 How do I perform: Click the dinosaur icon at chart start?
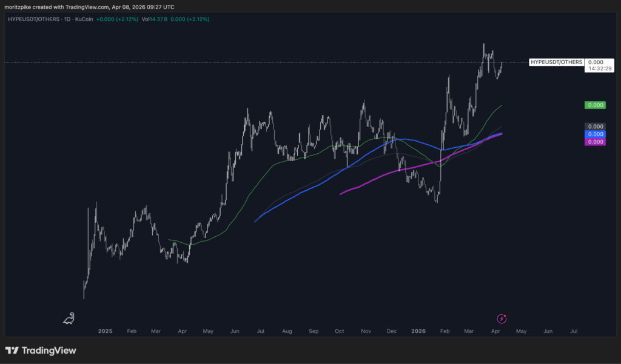coord(69,319)
